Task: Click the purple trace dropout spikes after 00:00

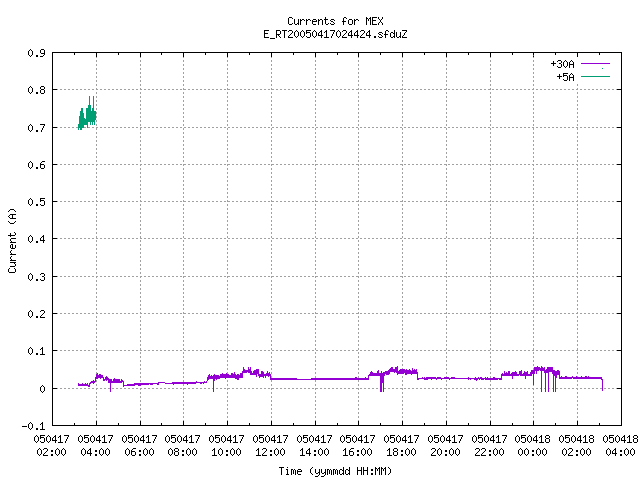Action: pyautogui.click(x=547, y=382)
